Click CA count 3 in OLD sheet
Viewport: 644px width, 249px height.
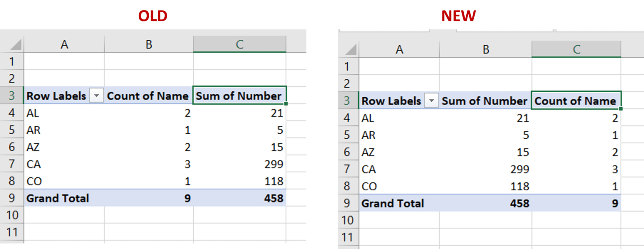point(187,164)
